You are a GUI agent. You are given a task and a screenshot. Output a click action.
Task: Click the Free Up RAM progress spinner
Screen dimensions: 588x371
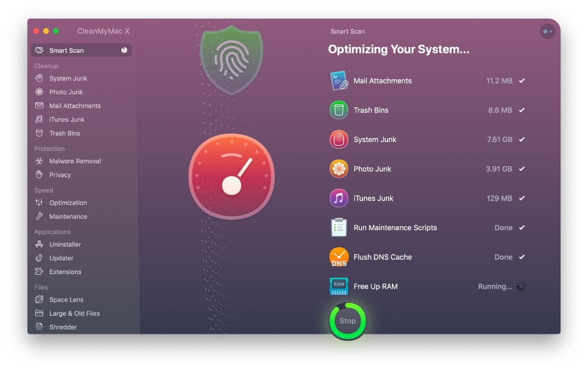pyautogui.click(x=521, y=286)
